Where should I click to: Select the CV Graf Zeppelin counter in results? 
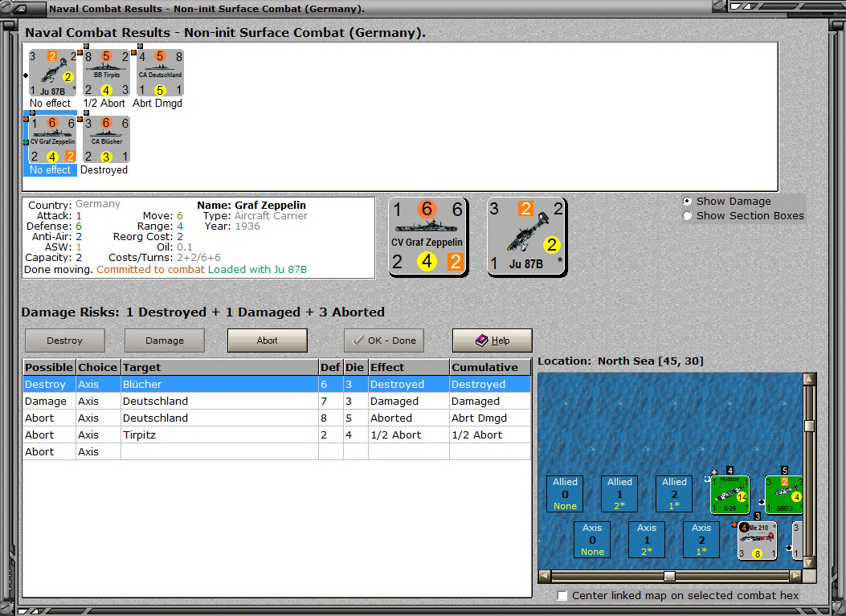point(52,140)
